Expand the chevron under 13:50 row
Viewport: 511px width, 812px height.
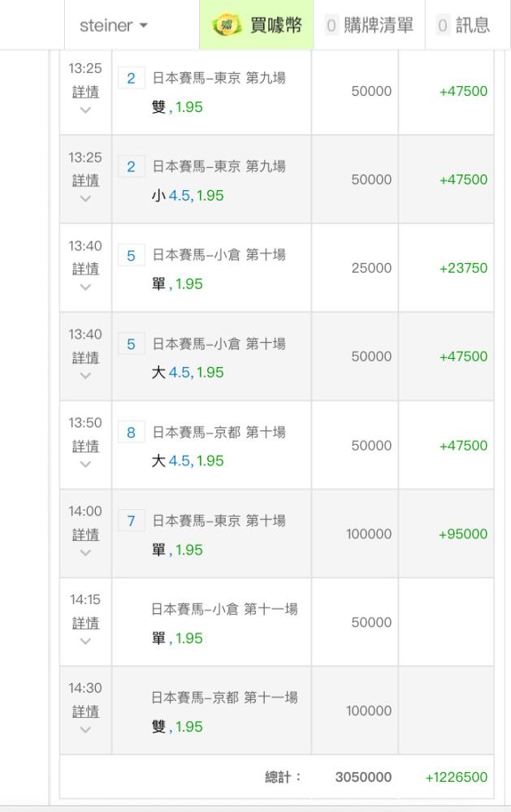(x=85, y=464)
